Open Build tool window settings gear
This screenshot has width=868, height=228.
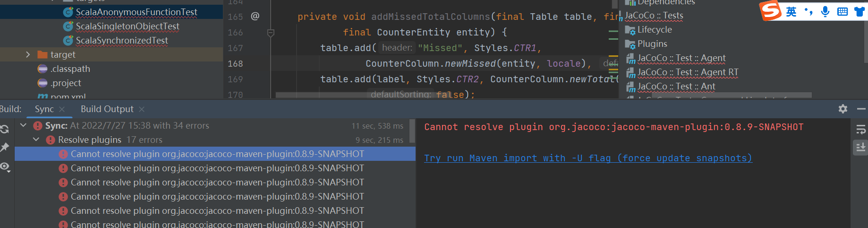843,109
